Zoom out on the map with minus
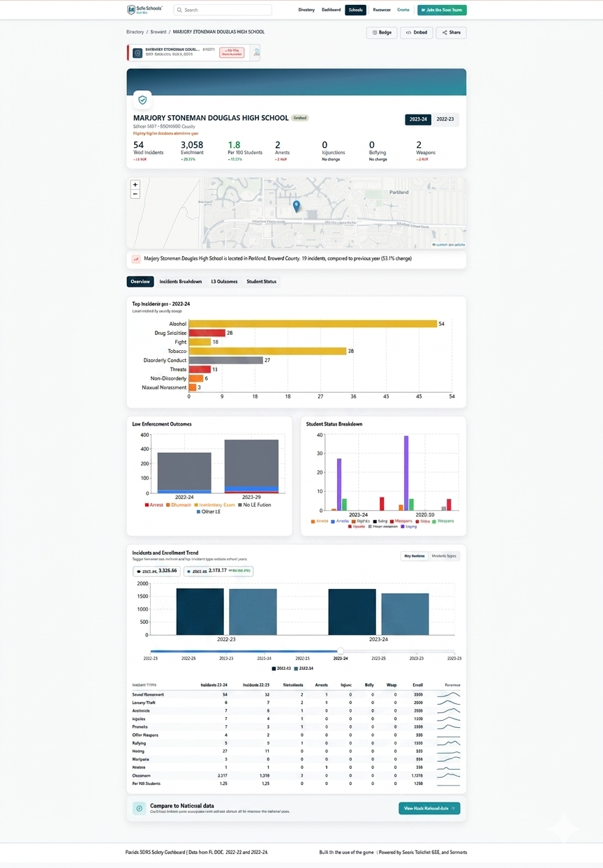 click(x=135, y=194)
